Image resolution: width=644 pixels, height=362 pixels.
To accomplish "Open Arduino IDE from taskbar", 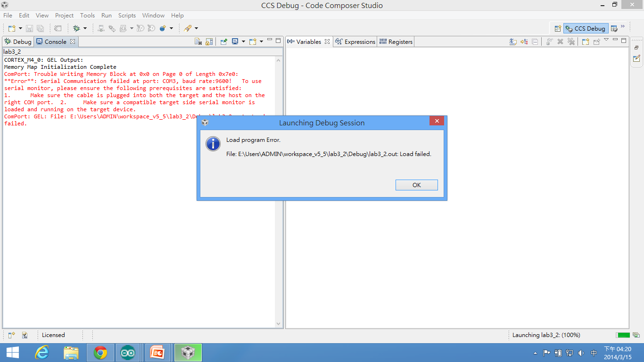I will coord(127,353).
